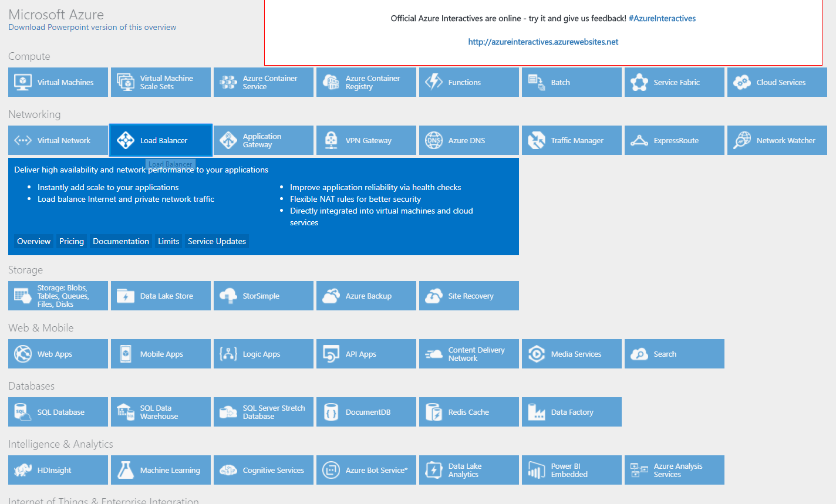This screenshot has width=836, height=504.
Task: Click the Redis Cache icon
Action: point(434,412)
